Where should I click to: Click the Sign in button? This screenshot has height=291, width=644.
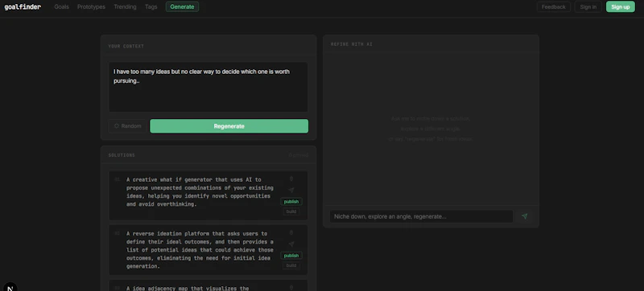click(x=588, y=6)
